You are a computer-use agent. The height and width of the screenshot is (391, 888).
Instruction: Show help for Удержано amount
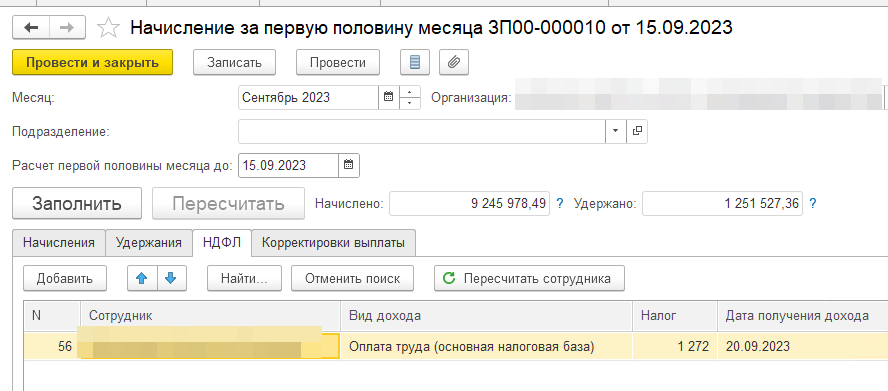coord(813,203)
